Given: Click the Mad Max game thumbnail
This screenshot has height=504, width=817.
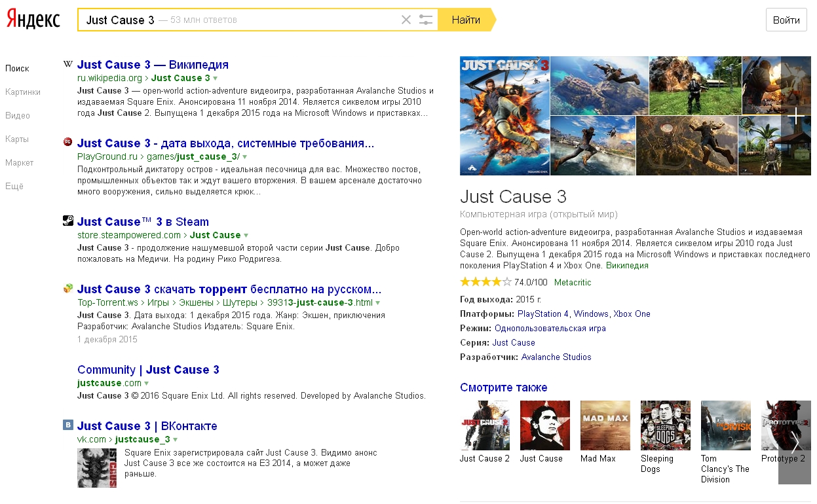Looking at the screenshot, I should point(605,425).
